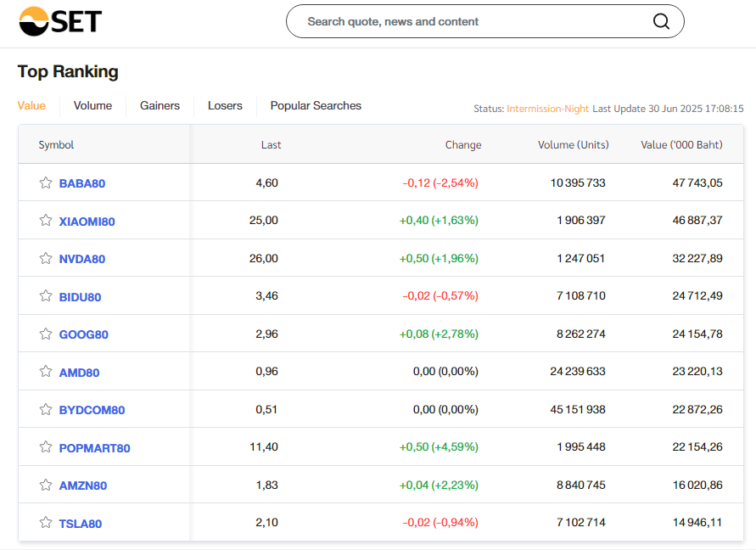
Task: Click POPMART80 last price 11,40
Action: click(264, 446)
